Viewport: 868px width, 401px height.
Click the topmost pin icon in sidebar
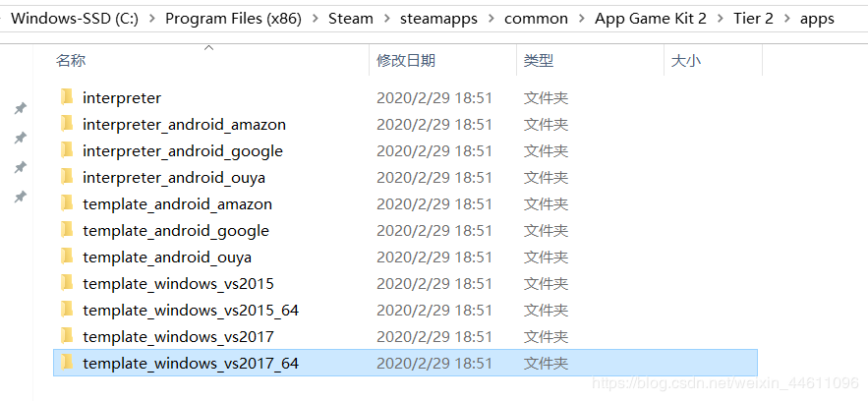tap(20, 108)
